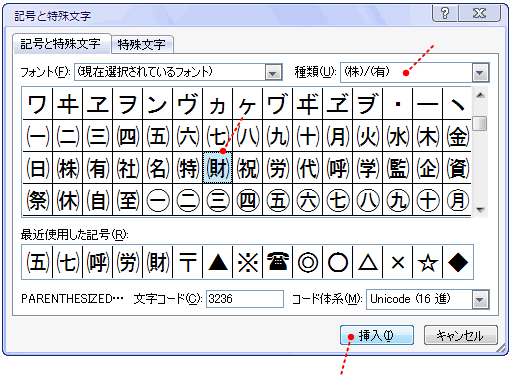Click the 文字コード input field
The image size is (510, 381).
coord(245,299)
